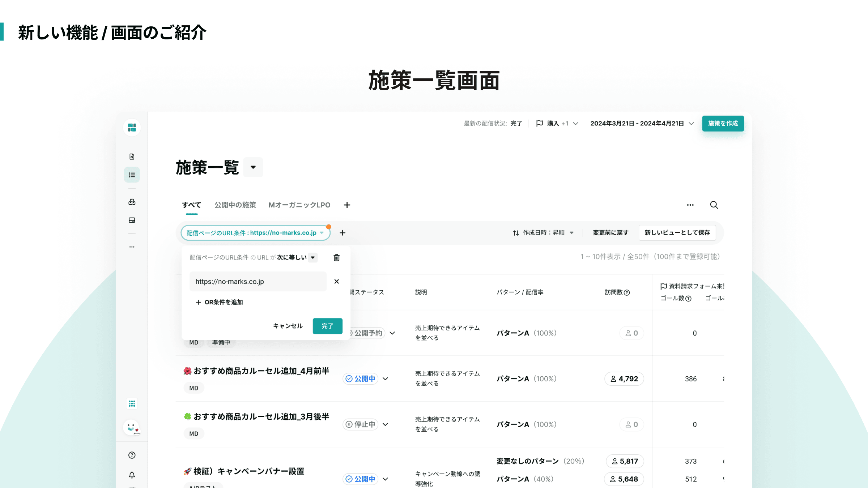Expand the 停止中 status dropdown
This screenshot has height=488, width=868.
tap(386, 424)
